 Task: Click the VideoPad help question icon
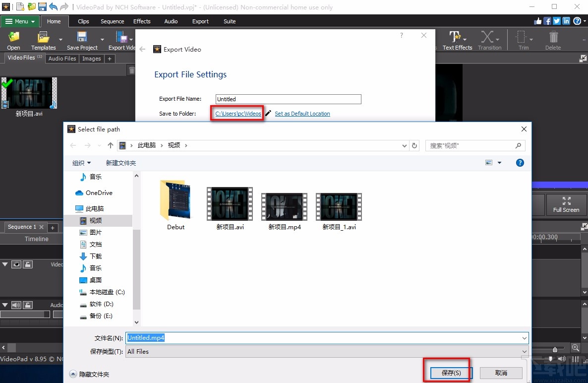pos(577,21)
